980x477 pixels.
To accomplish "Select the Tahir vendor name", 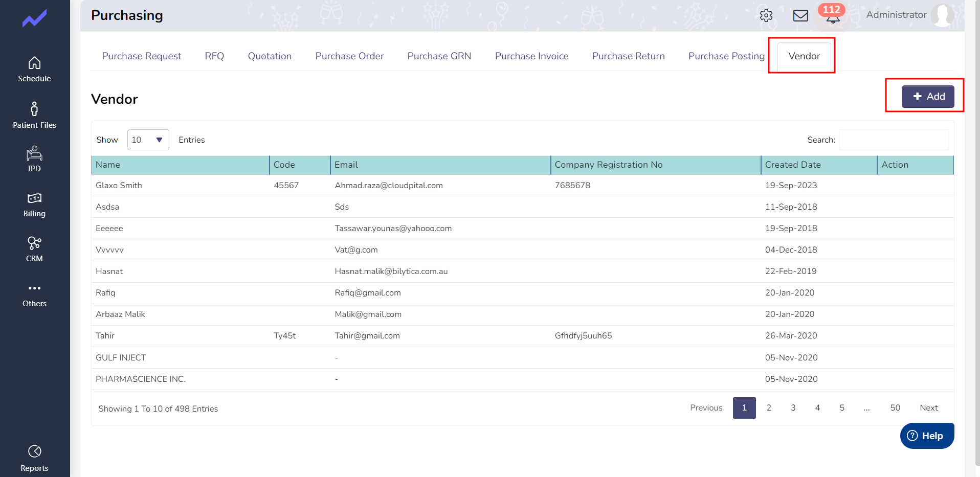I will [105, 335].
